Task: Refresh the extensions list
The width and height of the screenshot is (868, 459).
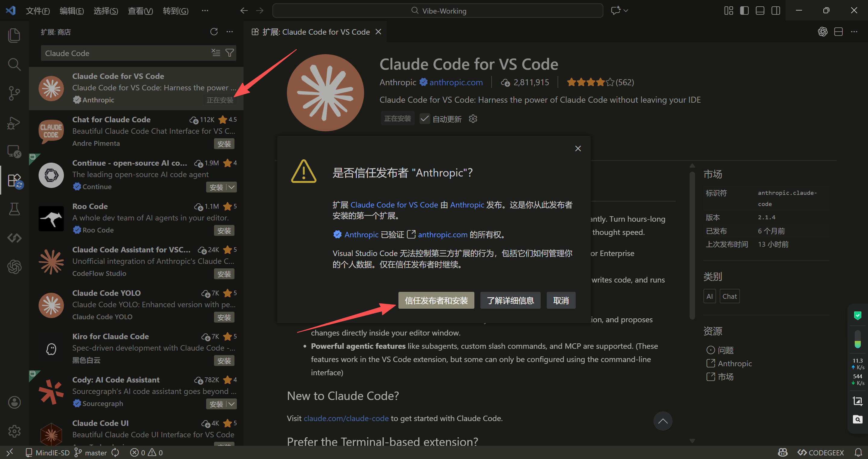Action: click(x=214, y=31)
